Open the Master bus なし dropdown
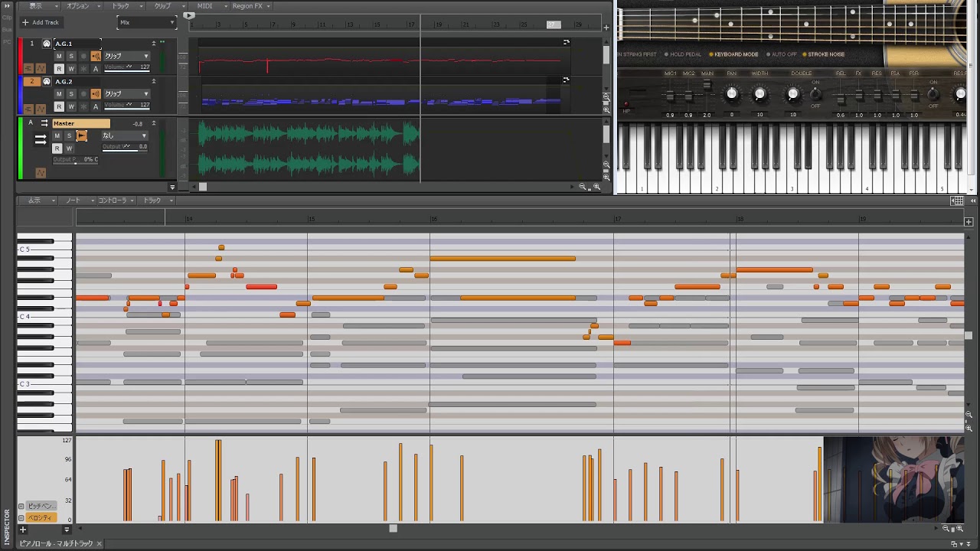The image size is (980, 551). click(126, 135)
